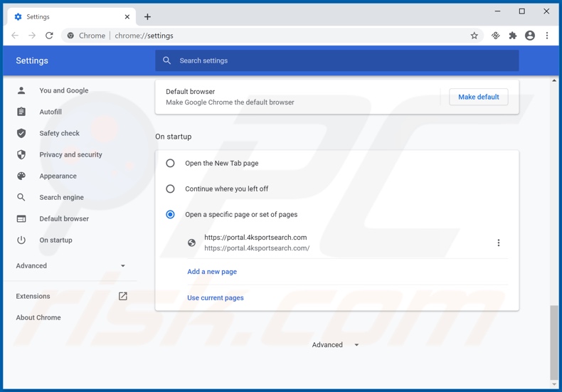Click Add a new page link

pyautogui.click(x=212, y=272)
